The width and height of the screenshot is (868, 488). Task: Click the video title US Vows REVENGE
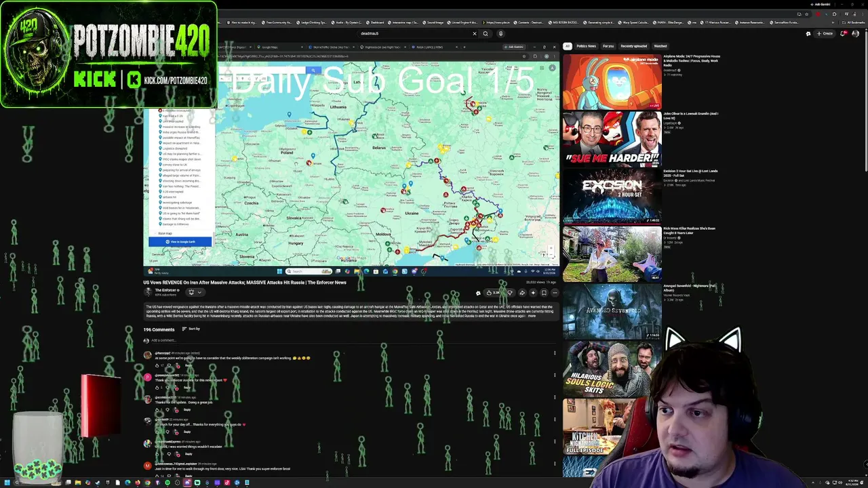(x=245, y=283)
